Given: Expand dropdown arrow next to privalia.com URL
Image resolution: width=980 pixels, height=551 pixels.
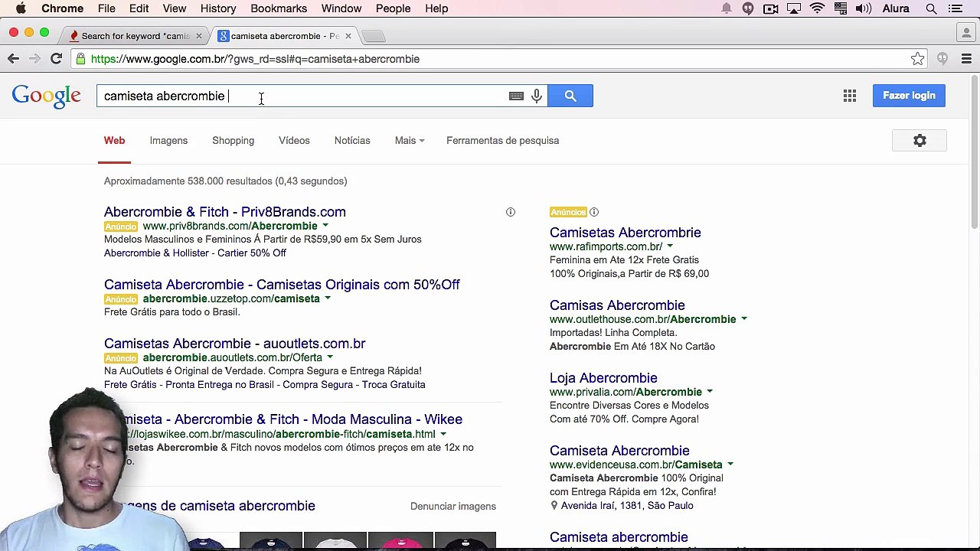Looking at the screenshot, I should point(710,392).
